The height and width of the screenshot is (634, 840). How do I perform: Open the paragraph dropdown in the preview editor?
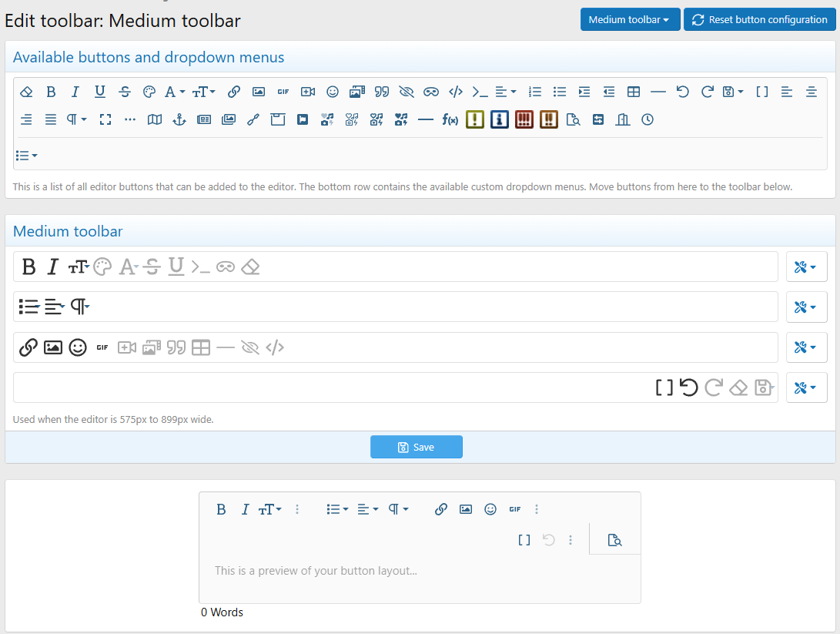tap(398, 509)
